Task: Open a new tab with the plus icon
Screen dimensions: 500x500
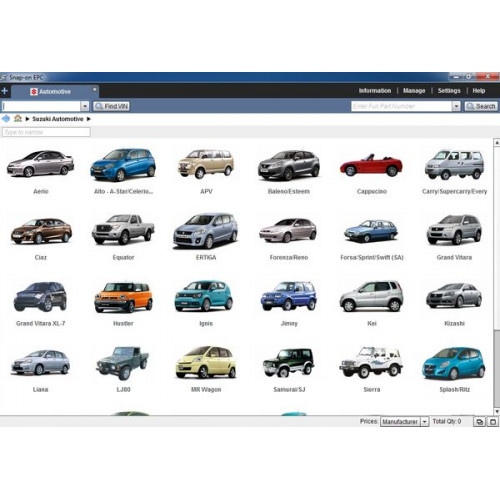Action: click(x=4, y=91)
